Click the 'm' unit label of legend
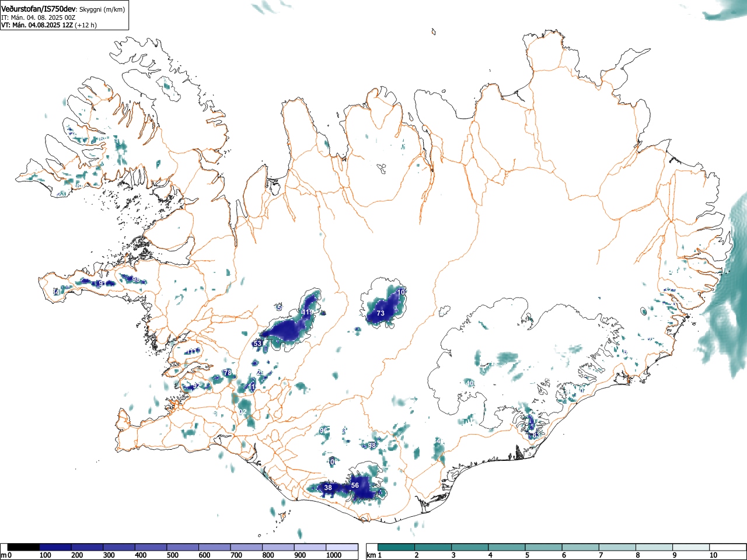This screenshot has height=560, width=747. (x=4, y=555)
